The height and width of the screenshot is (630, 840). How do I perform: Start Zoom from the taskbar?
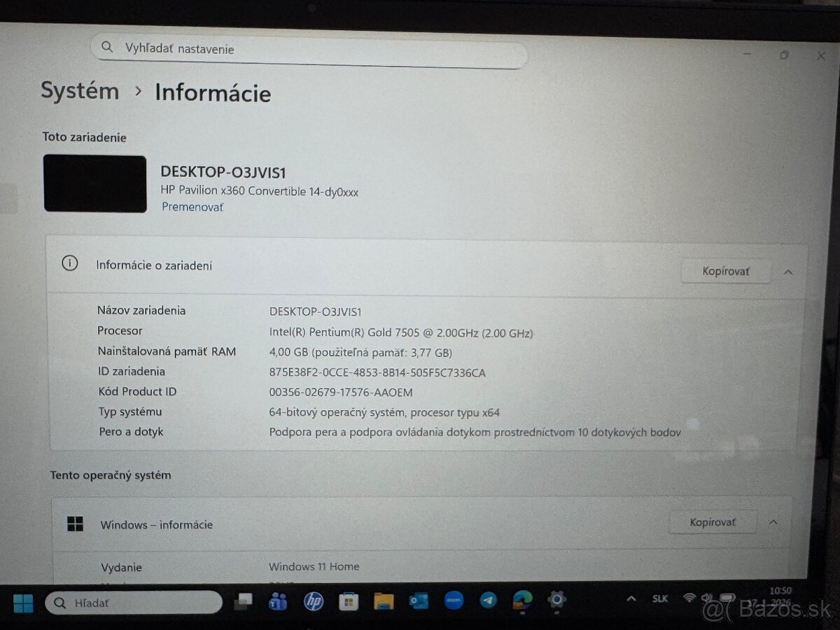pos(453,602)
